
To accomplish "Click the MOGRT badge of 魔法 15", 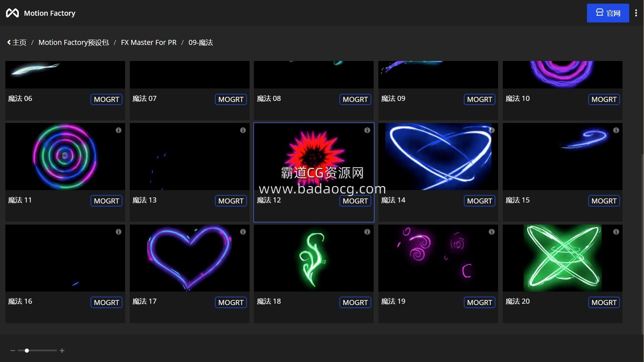I will click(604, 201).
